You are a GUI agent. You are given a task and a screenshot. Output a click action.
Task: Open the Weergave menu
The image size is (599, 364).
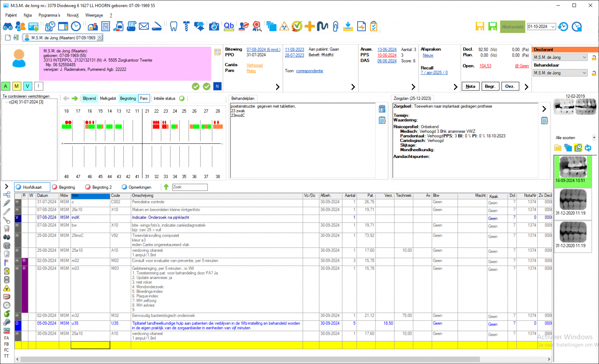94,15
